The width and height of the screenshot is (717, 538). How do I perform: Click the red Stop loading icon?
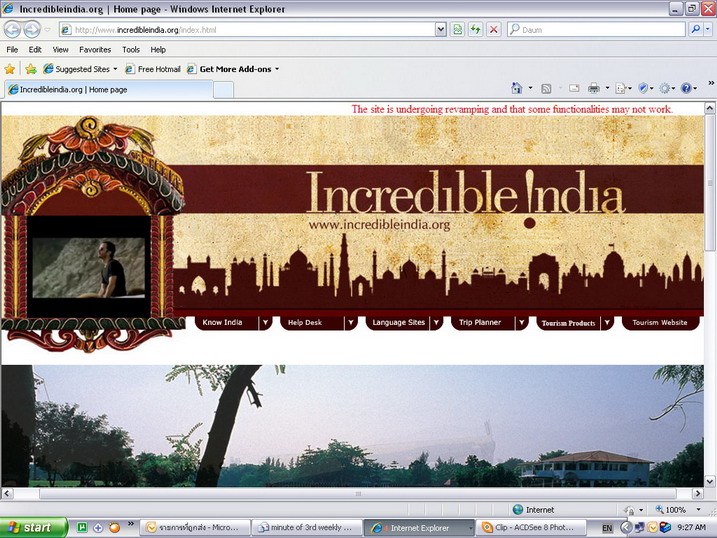[493, 30]
